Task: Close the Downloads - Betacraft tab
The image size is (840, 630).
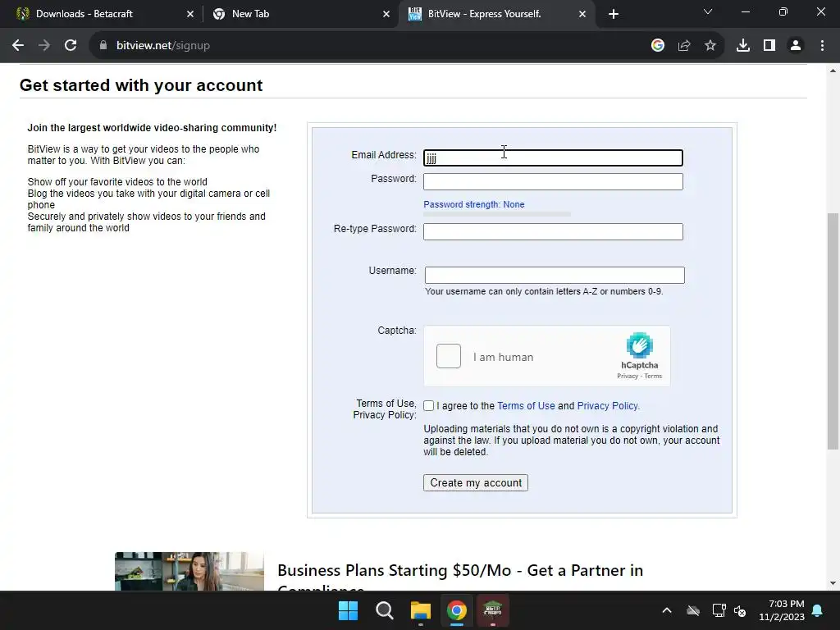Action: click(x=190, y=14)
